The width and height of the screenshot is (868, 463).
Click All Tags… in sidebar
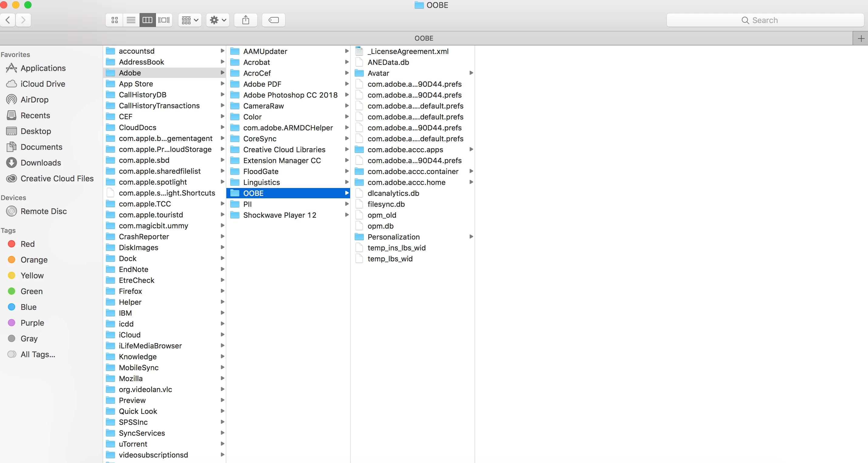[x=38, y=354]
